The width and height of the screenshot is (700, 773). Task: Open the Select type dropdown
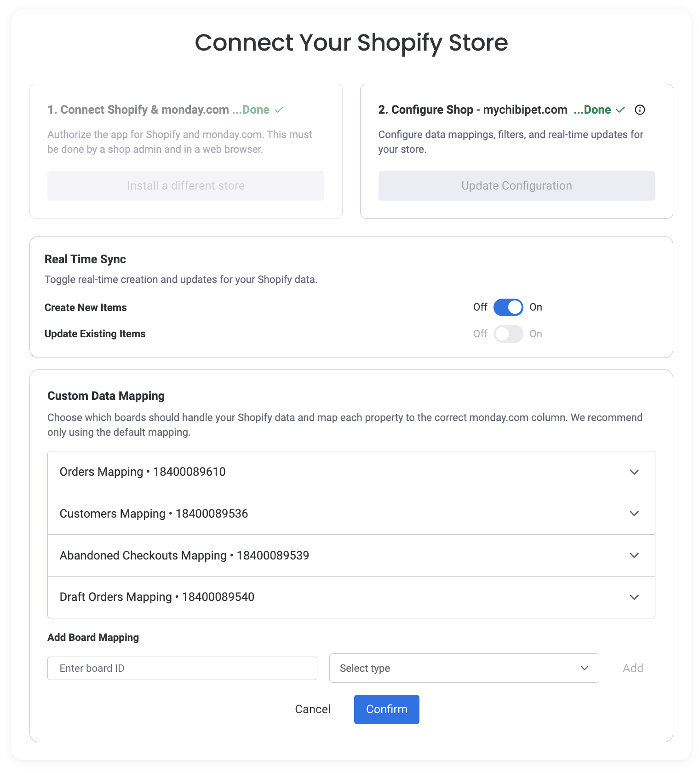pos(464,668)
